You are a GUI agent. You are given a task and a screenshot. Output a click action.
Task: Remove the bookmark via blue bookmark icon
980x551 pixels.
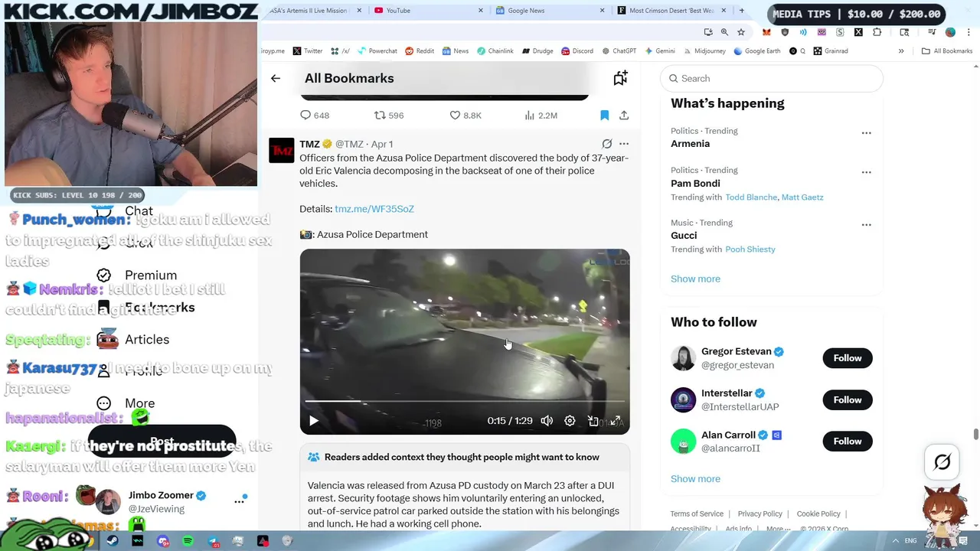coord(604,116)
